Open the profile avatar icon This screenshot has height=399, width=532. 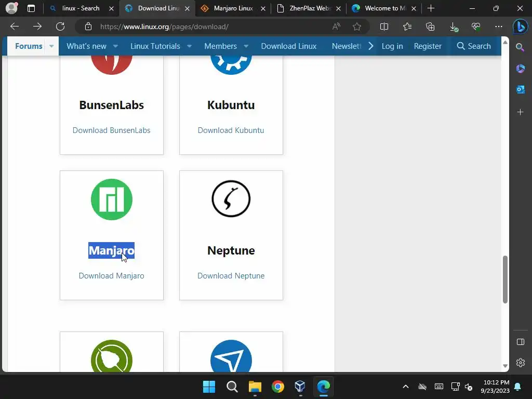pyautogui.click(x=11, y=8)
